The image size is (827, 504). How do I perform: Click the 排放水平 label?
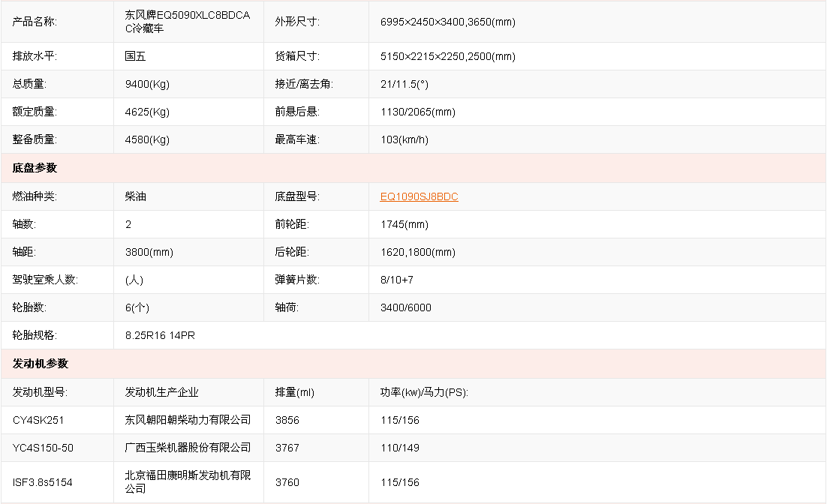pos(35,56)
